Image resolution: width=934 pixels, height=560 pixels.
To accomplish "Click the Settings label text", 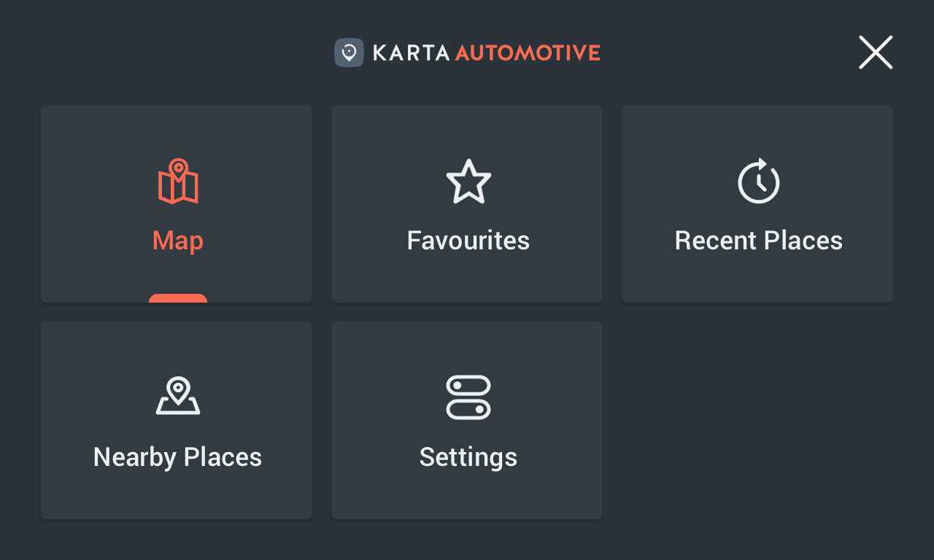I will (468, 457).
